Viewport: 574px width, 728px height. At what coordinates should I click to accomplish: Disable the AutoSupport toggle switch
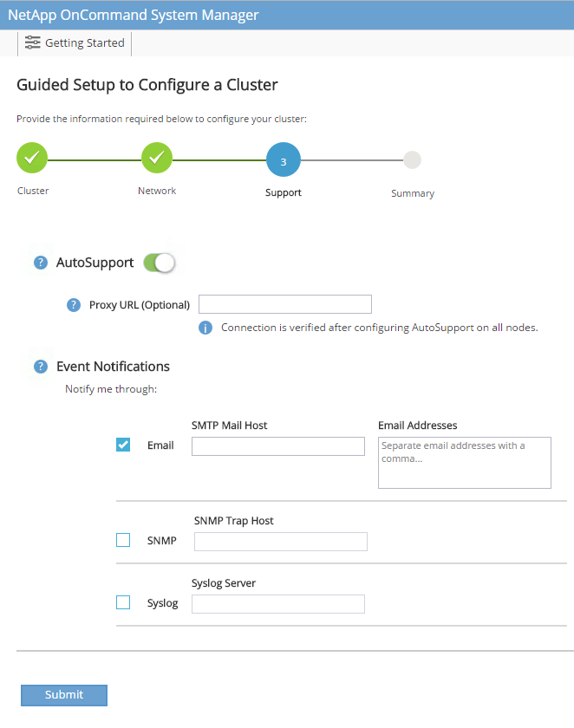(160, 263)
